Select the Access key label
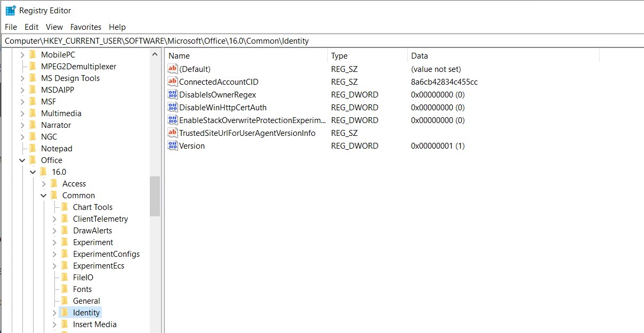 click(74, 183)
